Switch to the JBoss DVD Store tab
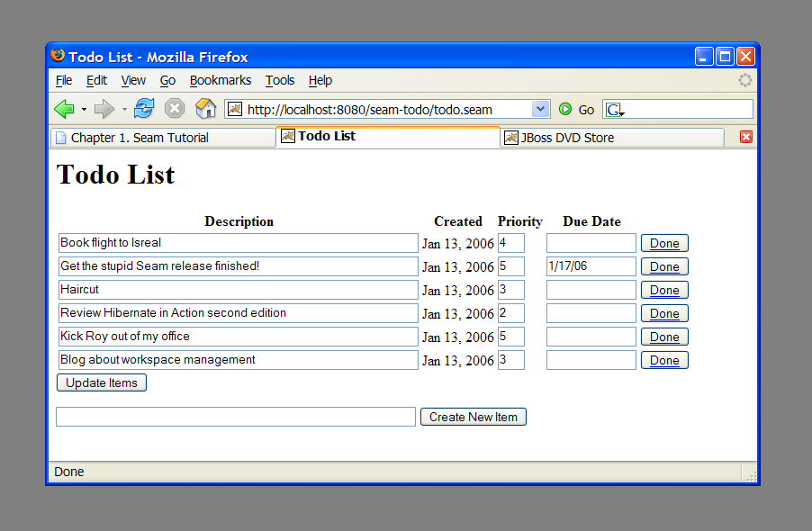This screenshot has width=812, height=531. pos(612,138)
